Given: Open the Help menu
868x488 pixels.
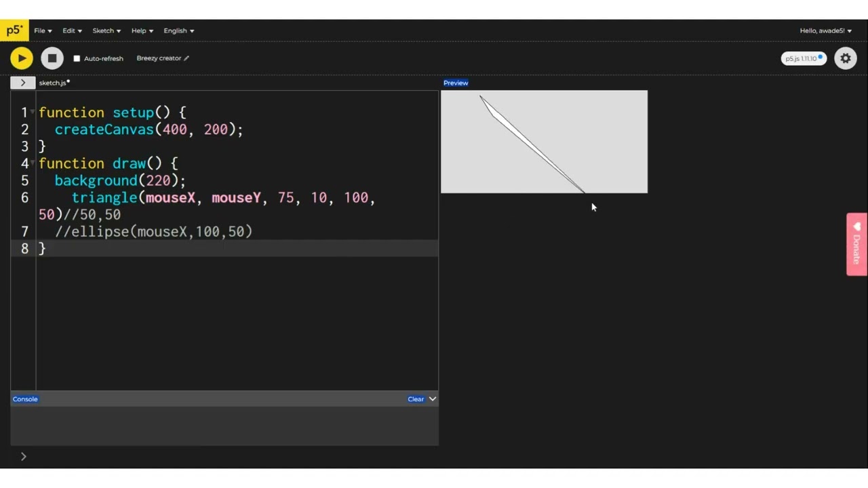Looking at the screenshot, I should (142, 30).
